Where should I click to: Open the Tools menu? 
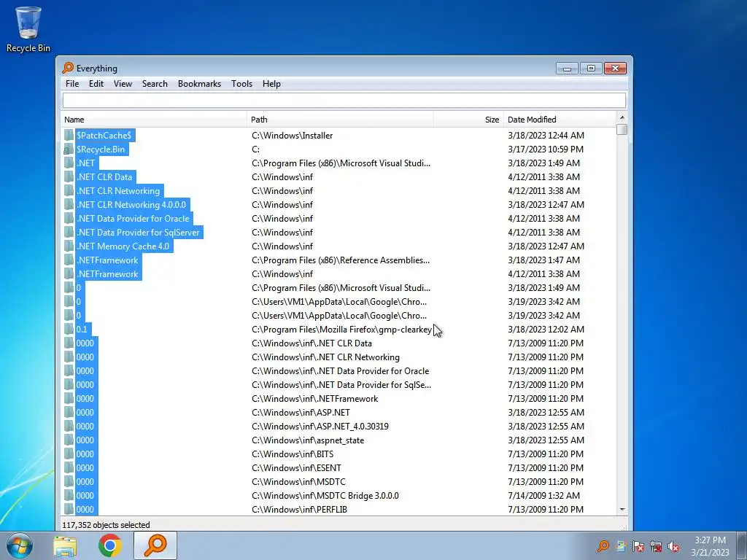(x=241, y=84)
